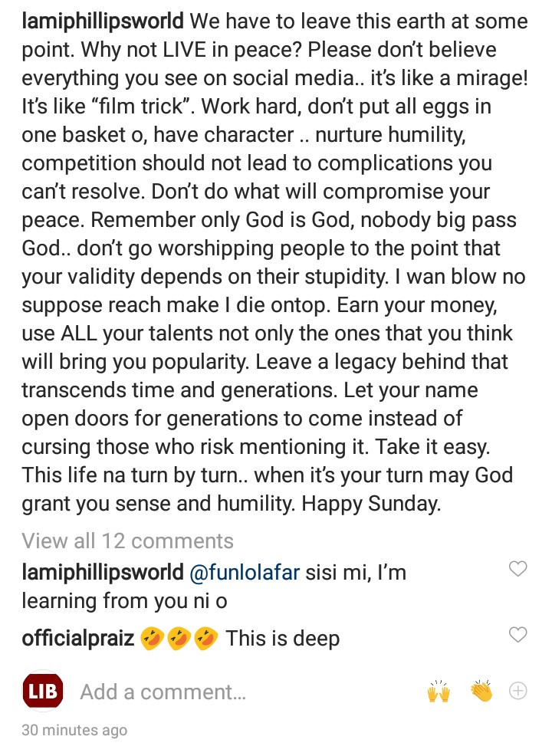Select the 'This is deep' comment text
552x756 pixels.
(x=282, y=639)
